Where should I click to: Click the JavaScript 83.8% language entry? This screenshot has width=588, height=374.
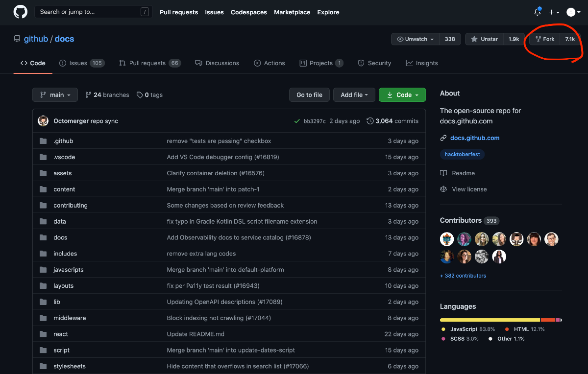468,329
